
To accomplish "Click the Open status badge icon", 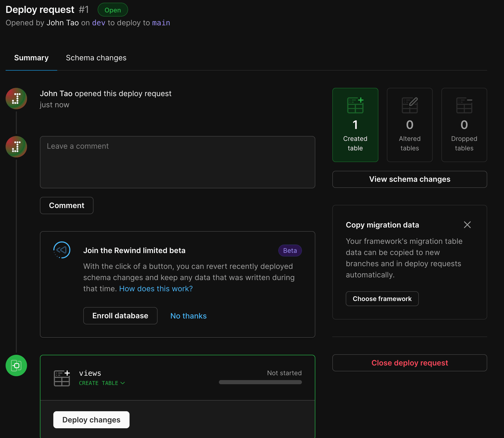I will [x=112, y=9].
